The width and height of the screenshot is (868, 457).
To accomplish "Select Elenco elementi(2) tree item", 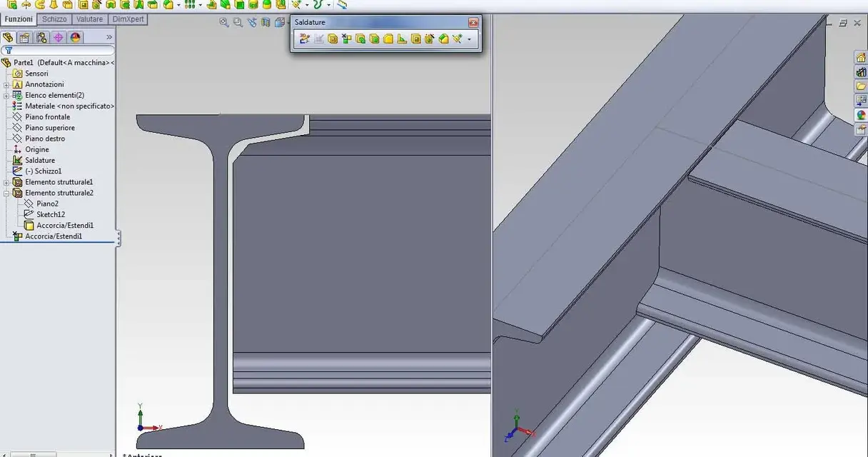I will tap(54, 95).
